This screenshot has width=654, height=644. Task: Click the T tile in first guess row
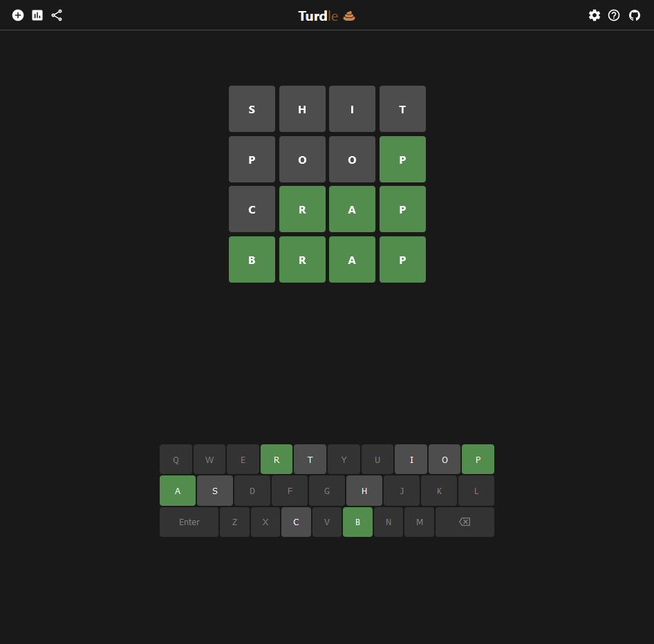[x=402, y=108]
